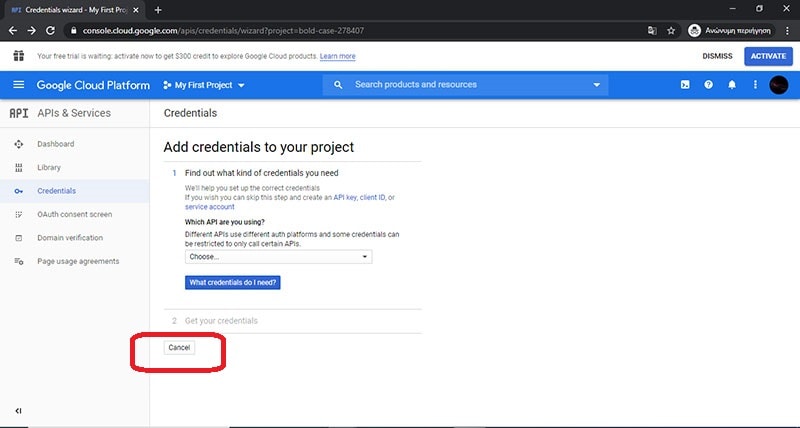Open OAuth consent screen page
This screenshot has width=800, height=428.
(74, 214)
